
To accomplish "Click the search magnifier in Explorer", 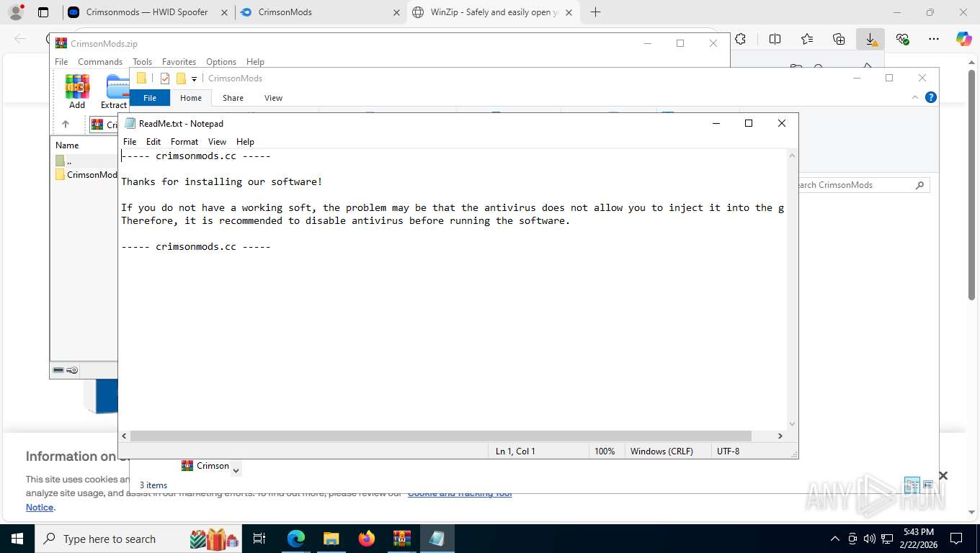I will point(919,185).
